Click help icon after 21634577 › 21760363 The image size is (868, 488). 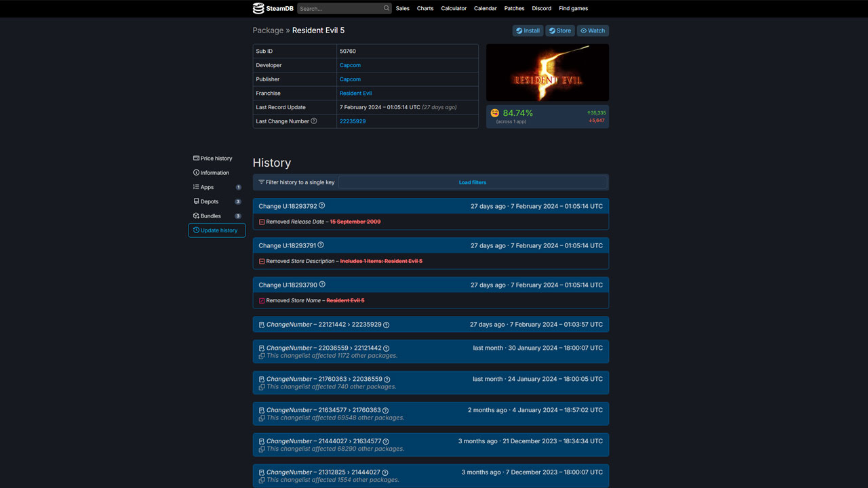(x=386, y=410)
